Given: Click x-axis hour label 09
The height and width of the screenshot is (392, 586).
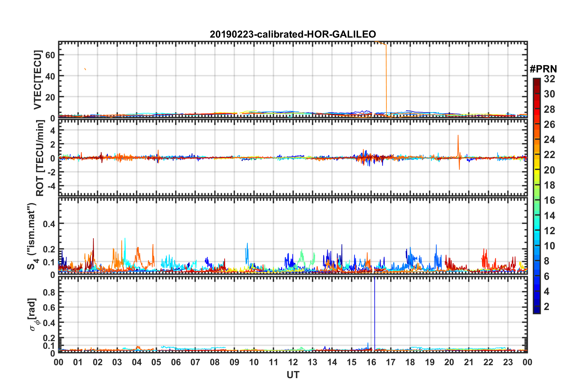Looking at the screenshot, I should [x=234, y=362].
